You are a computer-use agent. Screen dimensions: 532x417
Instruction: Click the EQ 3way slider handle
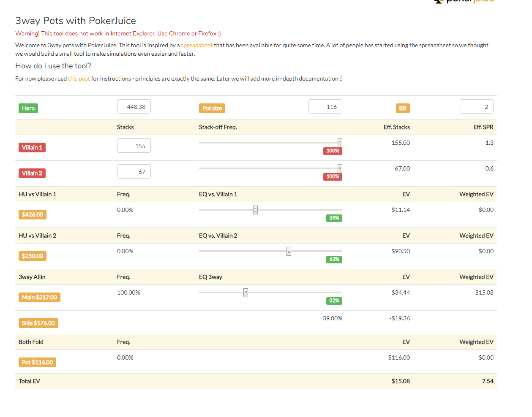pyautogui.click(x=246, y=292)
